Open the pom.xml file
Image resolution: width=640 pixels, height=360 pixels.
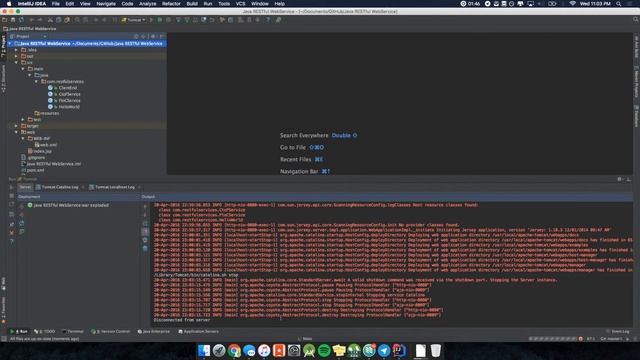pyautogui.click(x=33, y=170)
